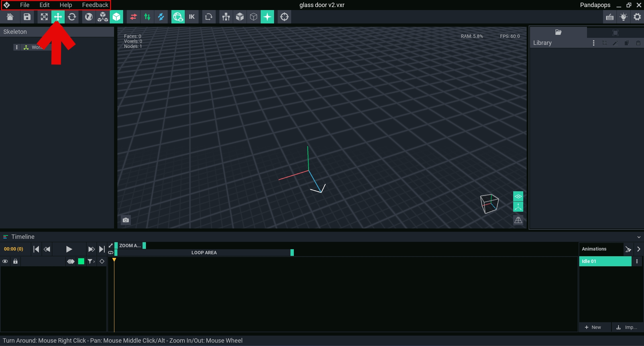The height and width of the screenshot is (346, 644).
Task: Click the IK button in the toolbar
Action: coord(192,17)
